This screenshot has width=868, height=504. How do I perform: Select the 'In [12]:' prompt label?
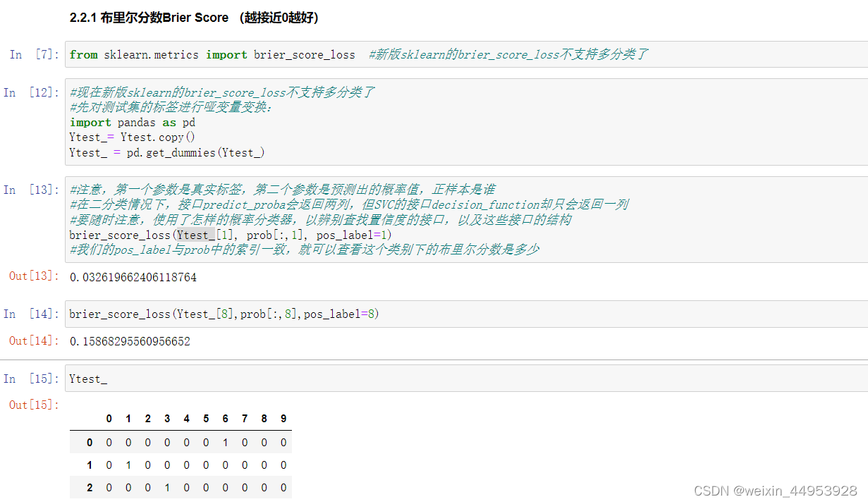point(31,93)
